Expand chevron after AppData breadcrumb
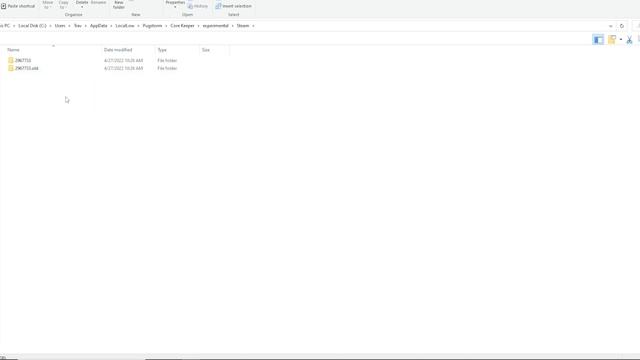640x360 pixels. coord(111,26)
